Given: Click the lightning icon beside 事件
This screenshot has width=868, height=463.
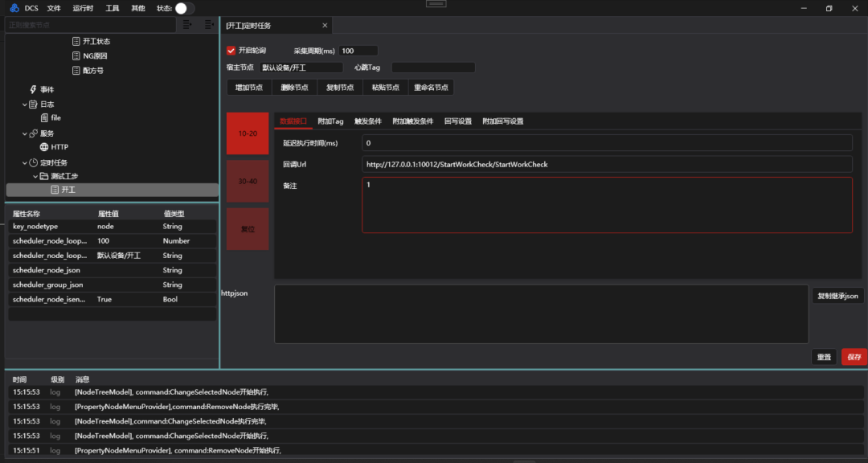Looking at the screenshot, I should click(x=33, y=89).
